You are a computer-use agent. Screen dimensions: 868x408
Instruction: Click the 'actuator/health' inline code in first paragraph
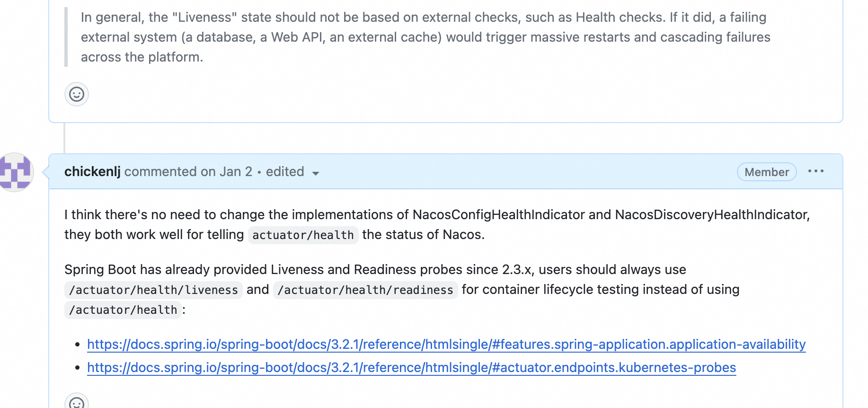303,235
